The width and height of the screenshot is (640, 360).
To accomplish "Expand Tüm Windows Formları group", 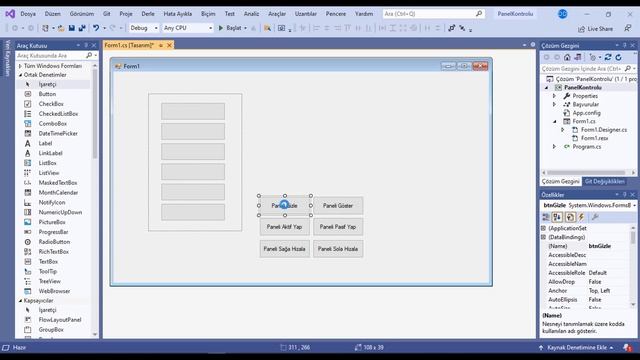I will coord(20,66).
